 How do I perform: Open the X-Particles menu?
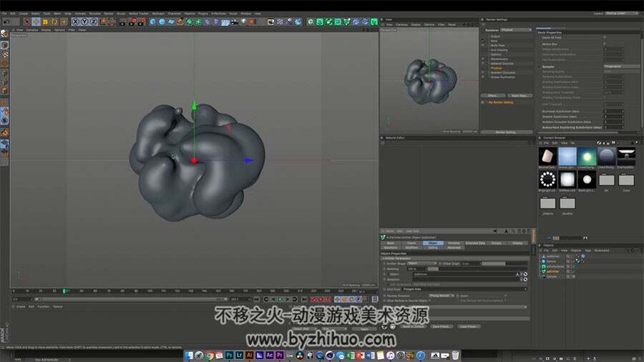click(218, 14)
